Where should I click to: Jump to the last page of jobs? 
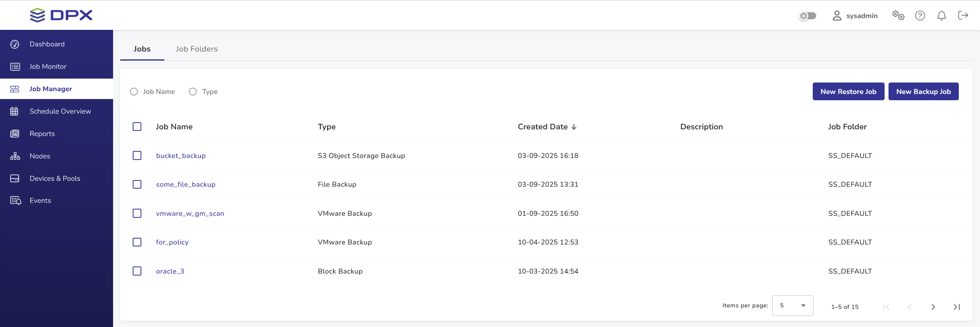956,307
